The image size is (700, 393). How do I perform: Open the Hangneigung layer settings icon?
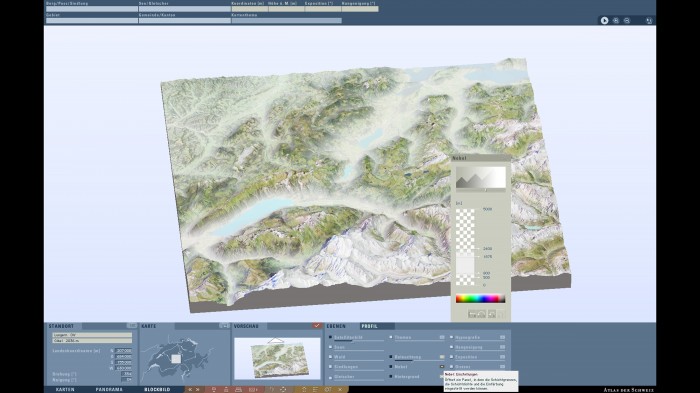tap(502, 347)
